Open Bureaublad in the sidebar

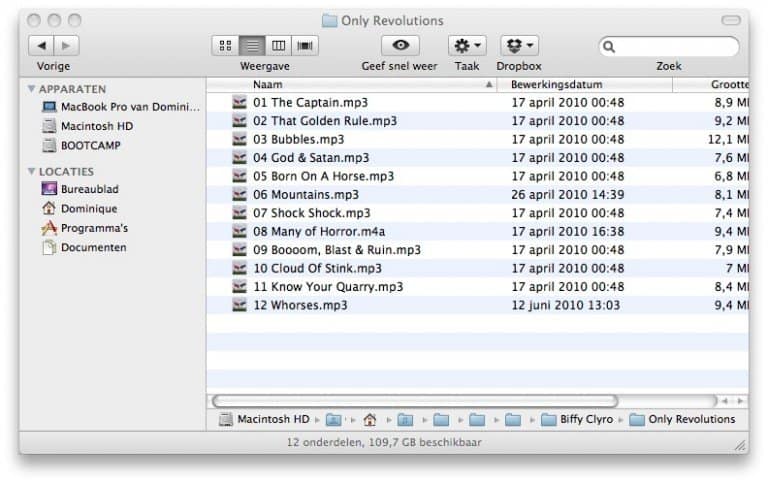(x=80, y=189)
